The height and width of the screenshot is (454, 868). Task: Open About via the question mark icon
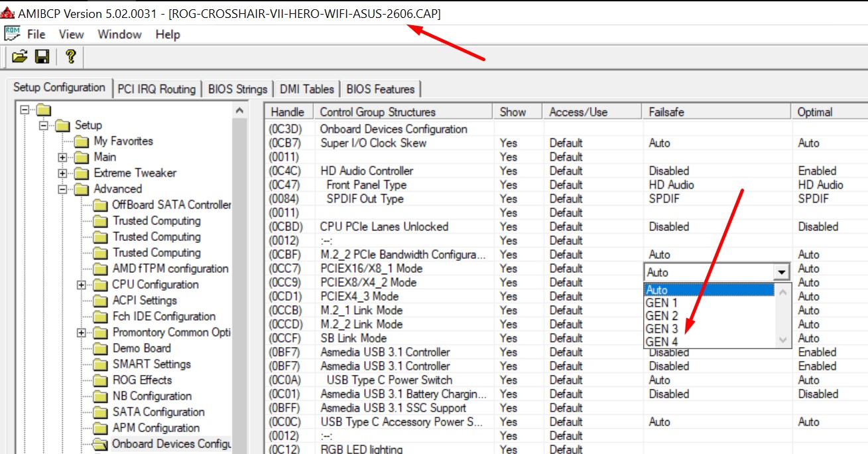(70, 57)
